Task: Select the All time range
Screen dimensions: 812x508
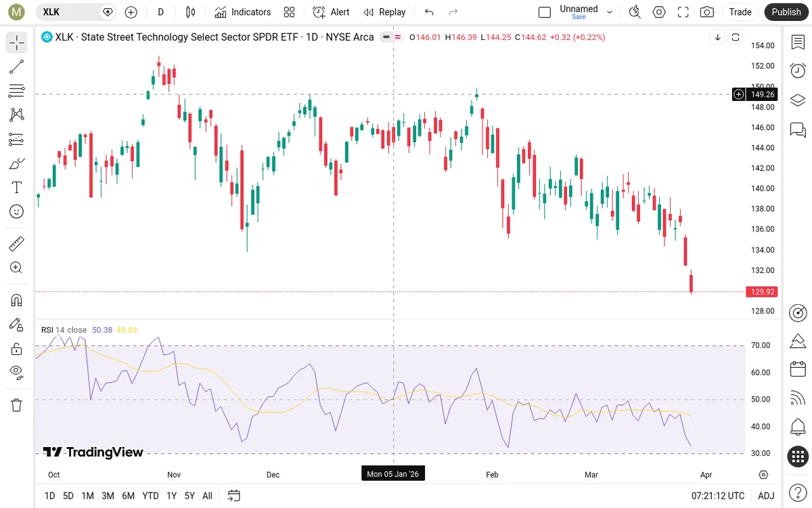Action: click(x=207, y=496)
